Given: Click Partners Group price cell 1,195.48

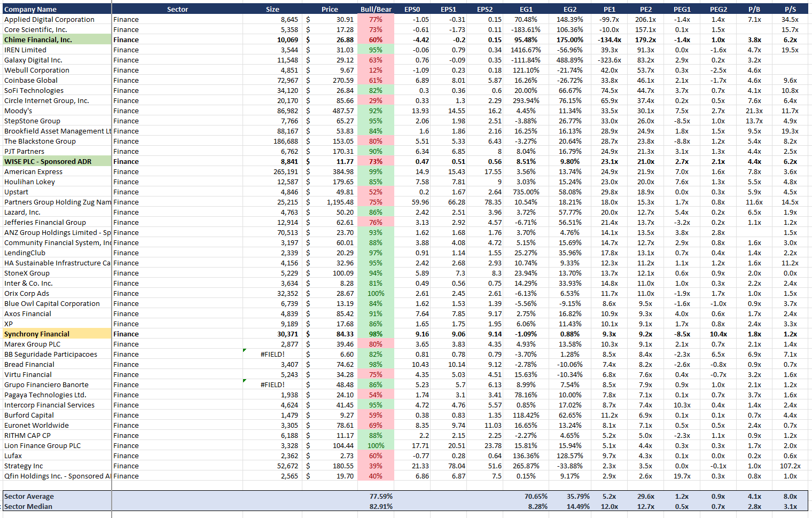Looking at the screenshot, I should (330, 202).
